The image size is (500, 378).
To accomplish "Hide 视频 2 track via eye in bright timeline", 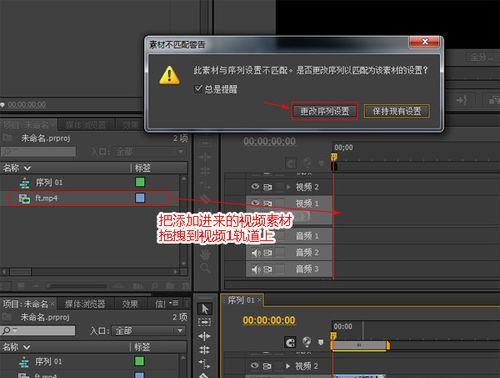I will [255, 366].
